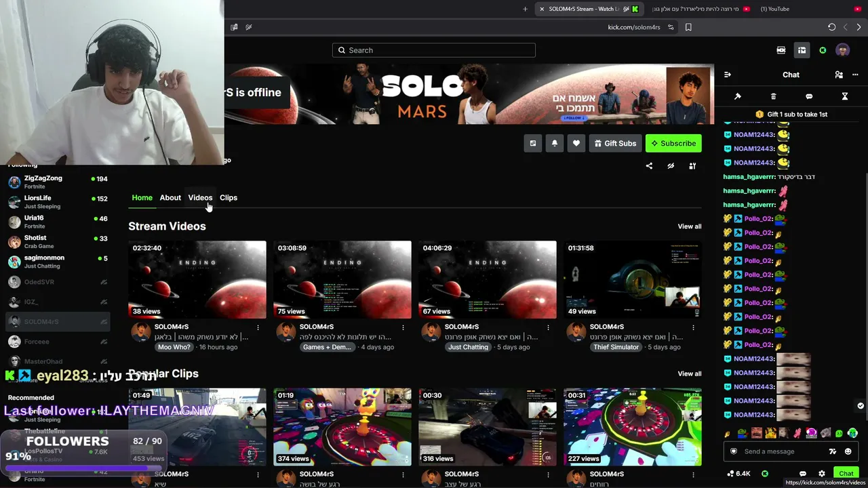
Task: Open the 04:06:29 stream video thumbnail
Action: 488,279
